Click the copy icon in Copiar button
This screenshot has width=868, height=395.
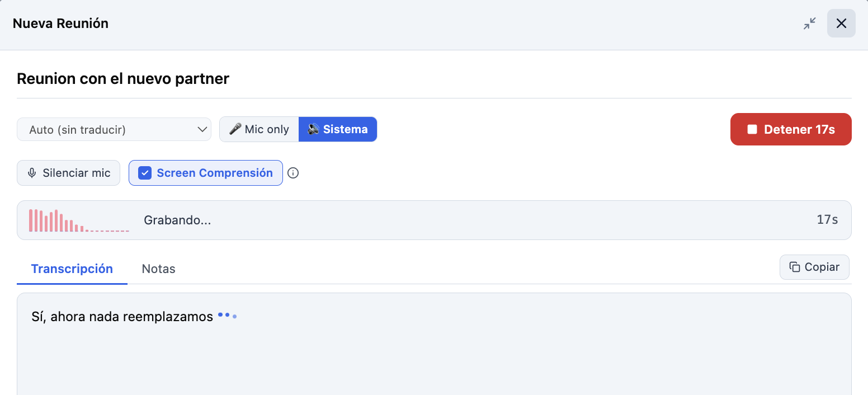click(x=794, y=267)
